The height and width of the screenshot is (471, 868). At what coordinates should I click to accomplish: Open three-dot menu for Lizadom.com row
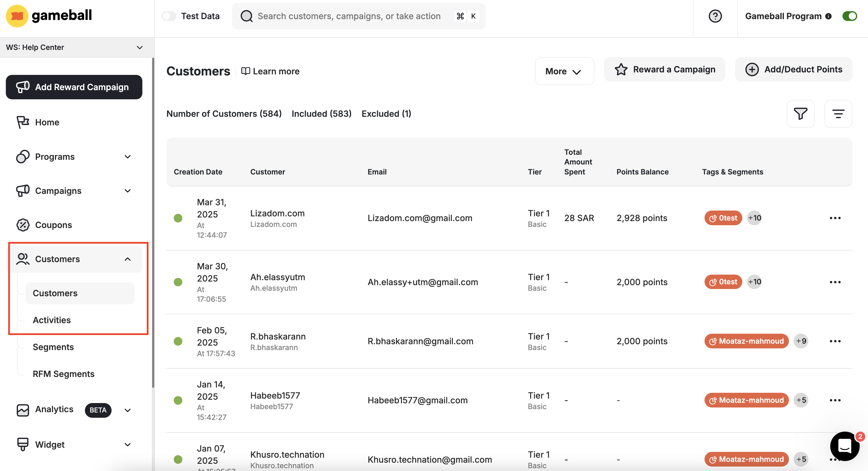(x=835, y=218)
